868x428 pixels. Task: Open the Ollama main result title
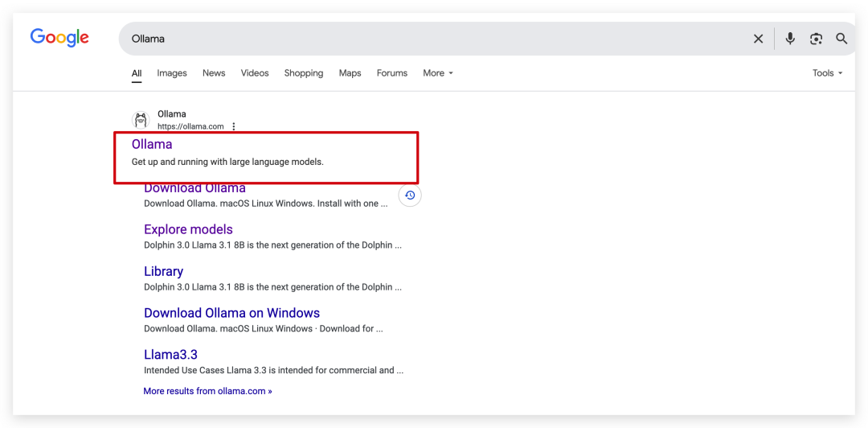click(x=152, y=144)
